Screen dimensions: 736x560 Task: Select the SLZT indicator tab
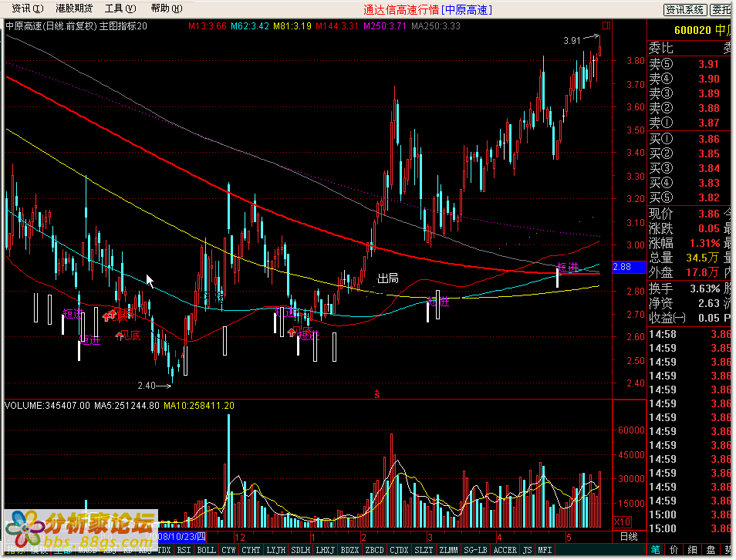tap(424, 550)
